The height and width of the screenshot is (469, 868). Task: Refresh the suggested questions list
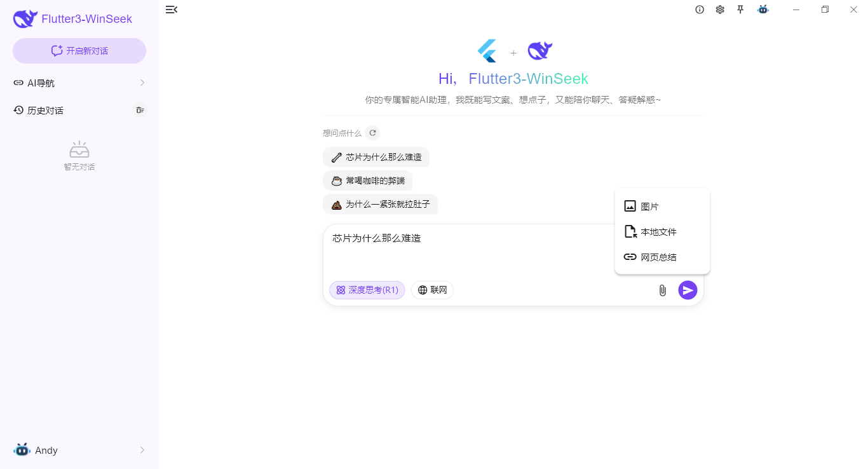click(x=373, y=133)
